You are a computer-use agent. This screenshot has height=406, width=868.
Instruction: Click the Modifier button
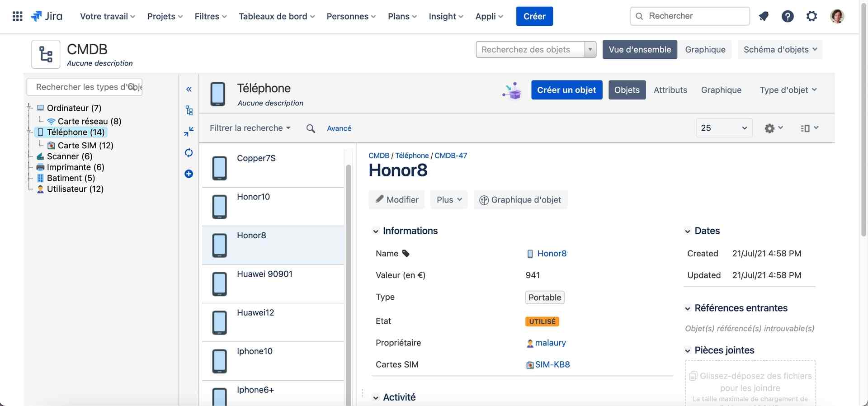(396, 200)
